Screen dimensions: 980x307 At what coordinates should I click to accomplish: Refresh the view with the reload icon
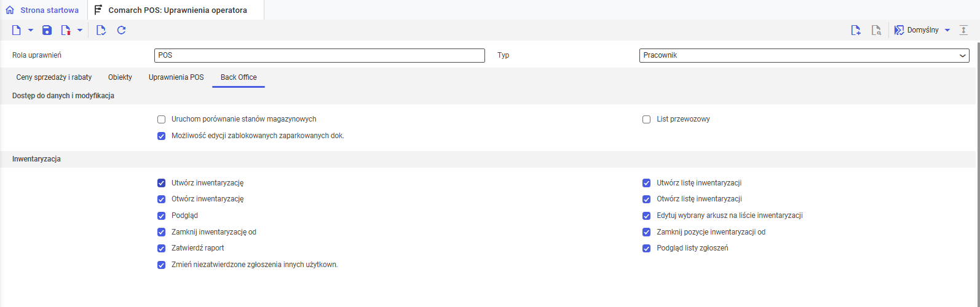click(122, 30)
